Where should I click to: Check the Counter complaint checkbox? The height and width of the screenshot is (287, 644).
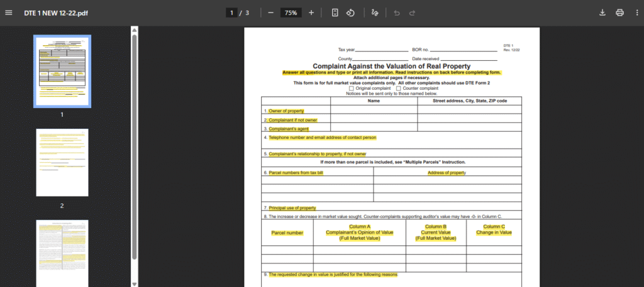[x=398, y=88]
